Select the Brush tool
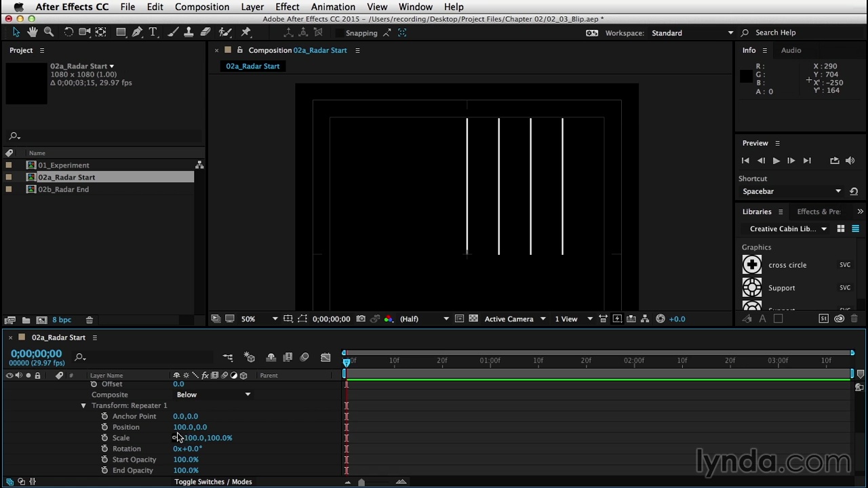Viewport: 868px width, 488px height. click(x=173, y=32)
